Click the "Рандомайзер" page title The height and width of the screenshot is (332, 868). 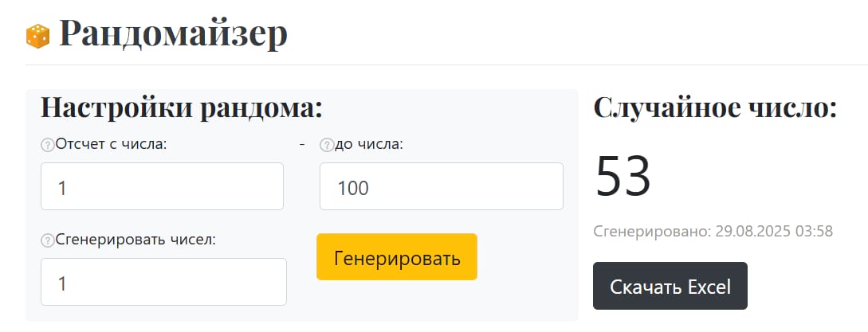[173, 33]
